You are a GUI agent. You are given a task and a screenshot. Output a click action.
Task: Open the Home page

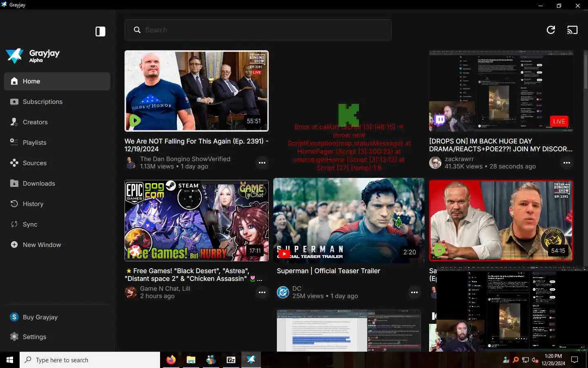[x=57, y=81]
